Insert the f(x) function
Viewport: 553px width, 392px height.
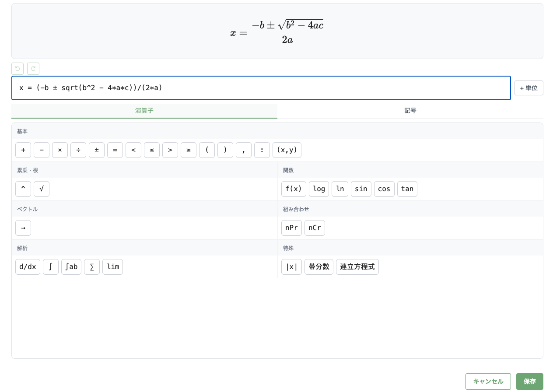(294, 189)
